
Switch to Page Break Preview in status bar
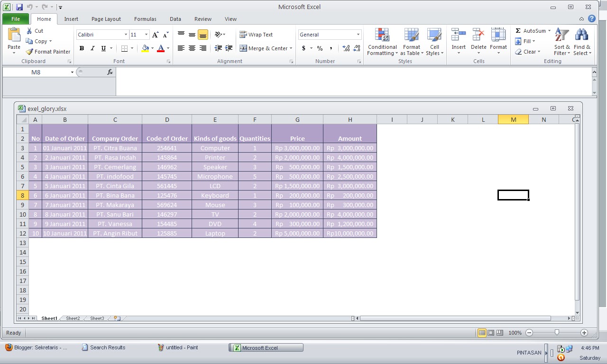click(500, 333)
